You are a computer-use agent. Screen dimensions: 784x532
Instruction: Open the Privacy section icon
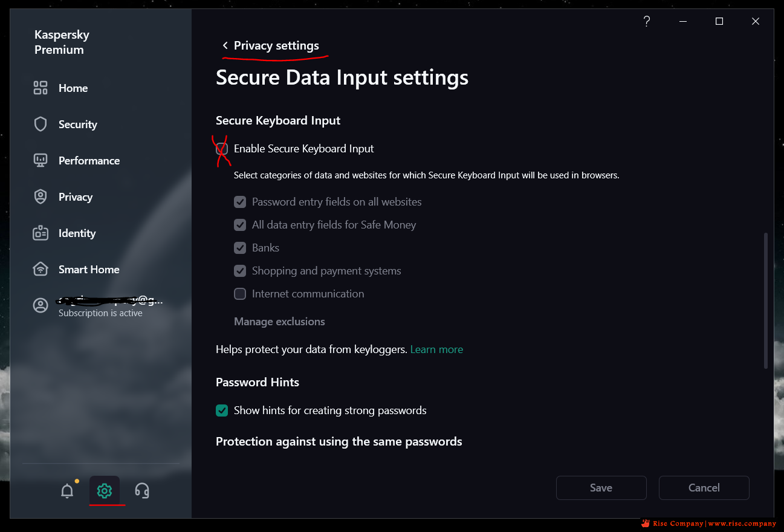click(40, 197)
